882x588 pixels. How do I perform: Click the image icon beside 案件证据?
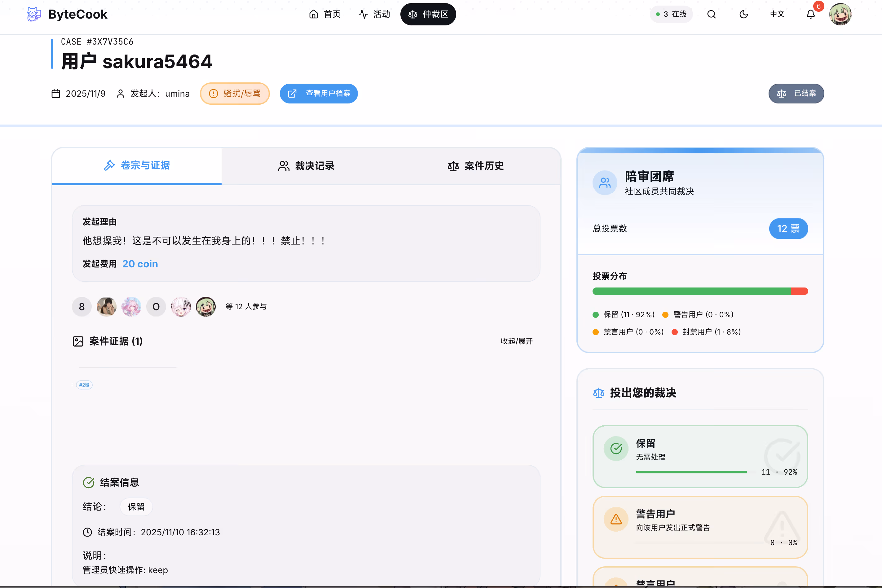pyautogui.click(x=78, y=341)
